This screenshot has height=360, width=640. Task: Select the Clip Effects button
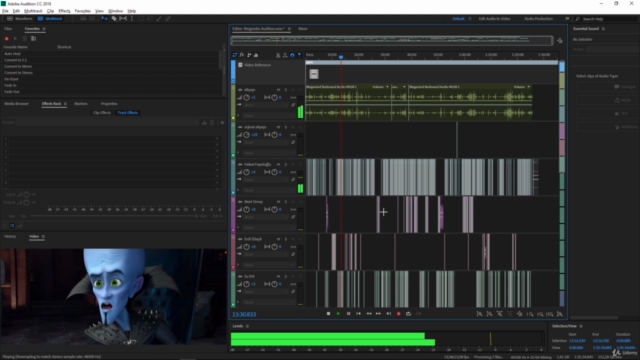102,113
